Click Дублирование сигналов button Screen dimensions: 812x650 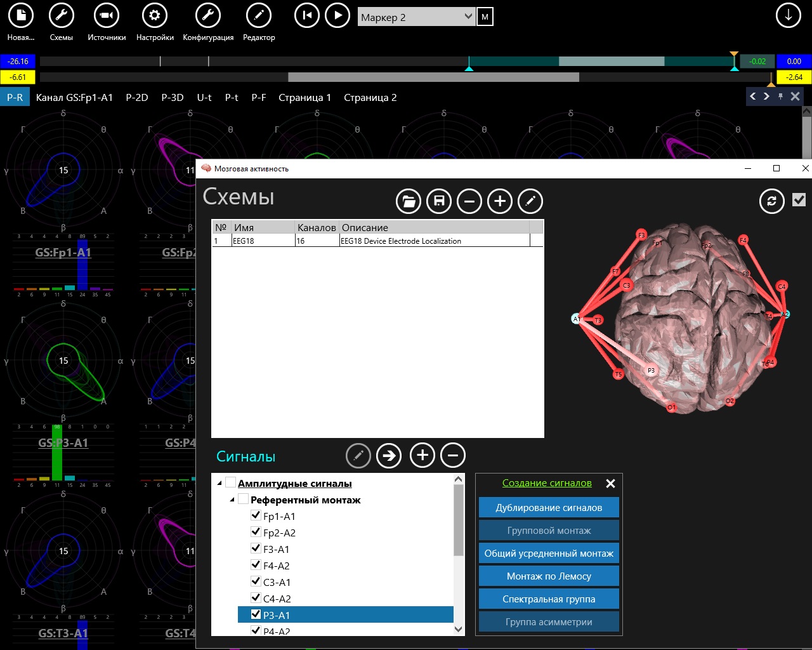[549, 508]
